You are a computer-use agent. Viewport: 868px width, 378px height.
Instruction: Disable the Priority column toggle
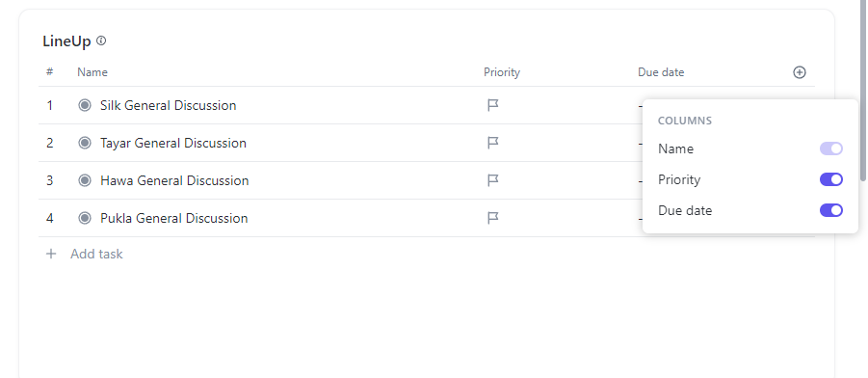click(831, 179)
